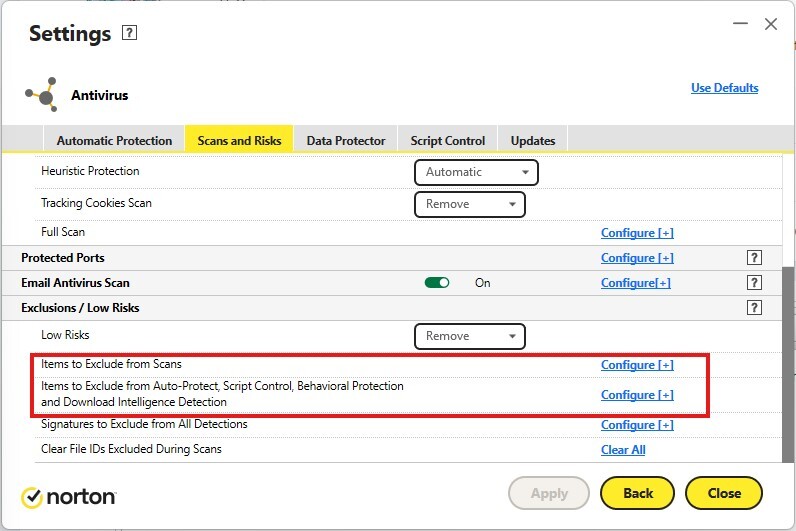Configure Items to Exclude from Auto-Protect

[x=637, y=395]
